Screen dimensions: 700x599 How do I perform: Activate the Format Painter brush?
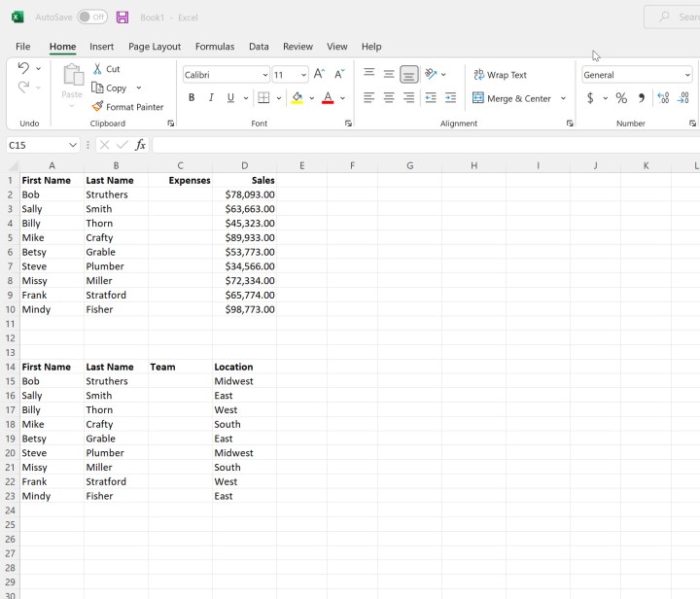(127, 107)
